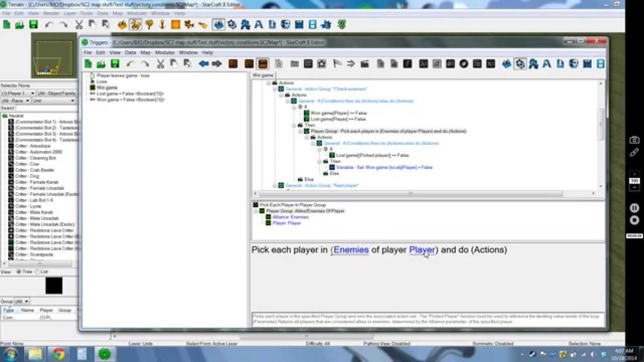Select Variable - Set Won game action

[384, 167]
